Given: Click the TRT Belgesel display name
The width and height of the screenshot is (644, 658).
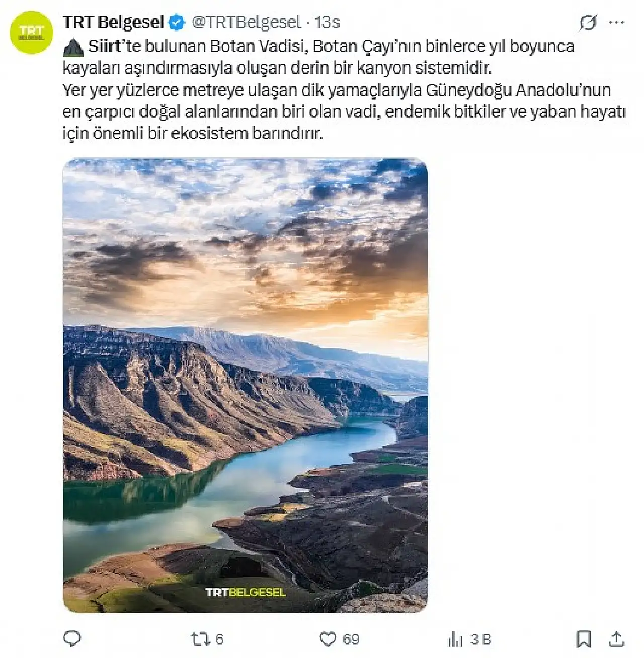Looking at the screenshot, I should [113, 22].
